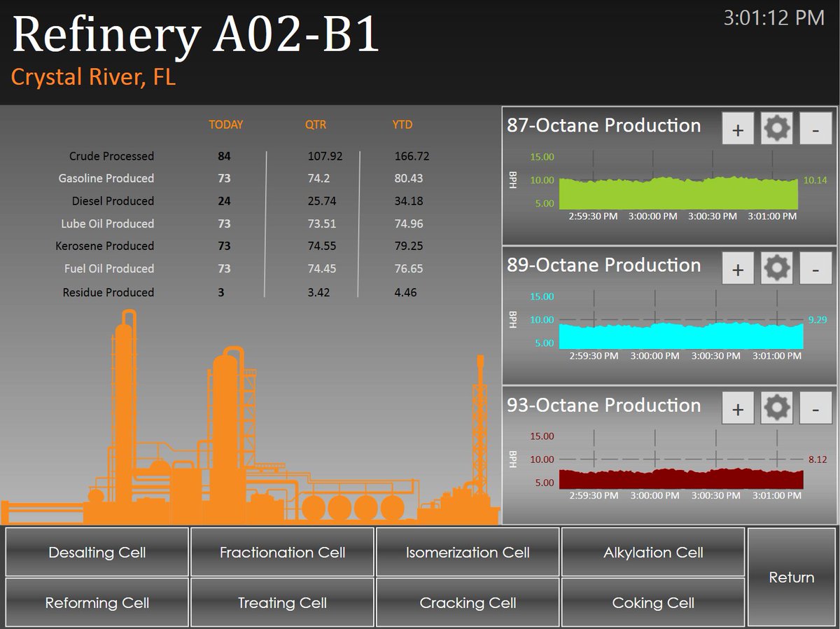The height and width of the screenshot is (629, 840).
Task: Go to the Isomerization Cell
Action: pyautogui.click(x=468, y=552)
